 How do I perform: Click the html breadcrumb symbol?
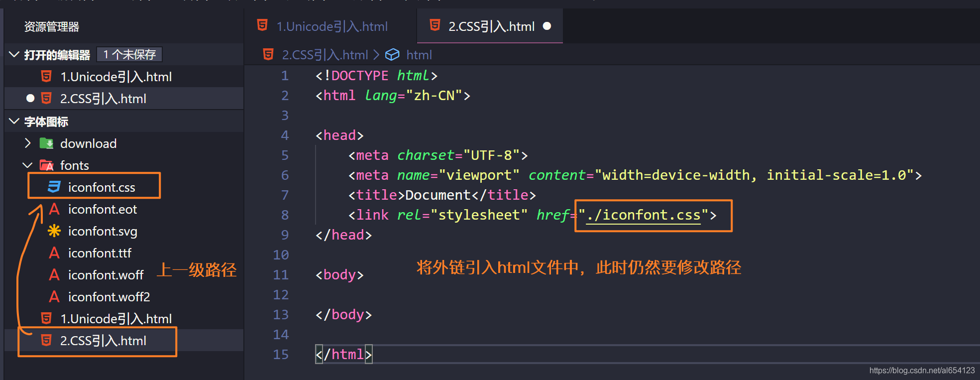coord(419,55)
